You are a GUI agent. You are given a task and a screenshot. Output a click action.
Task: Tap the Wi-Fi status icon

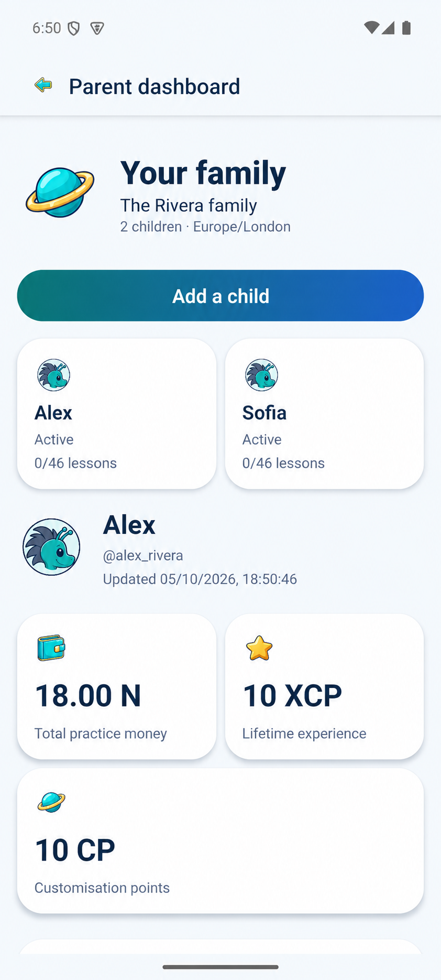(371, 28)
